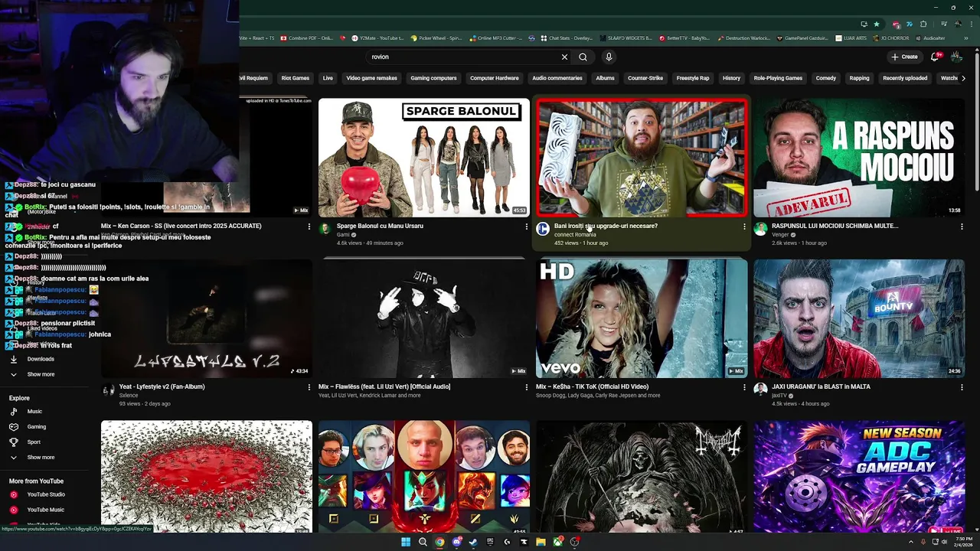Select the Gaming computers chip
Image resolution: width=980 pixels, height=551 pixels.
pyautogui.click(x=433, y=78)
